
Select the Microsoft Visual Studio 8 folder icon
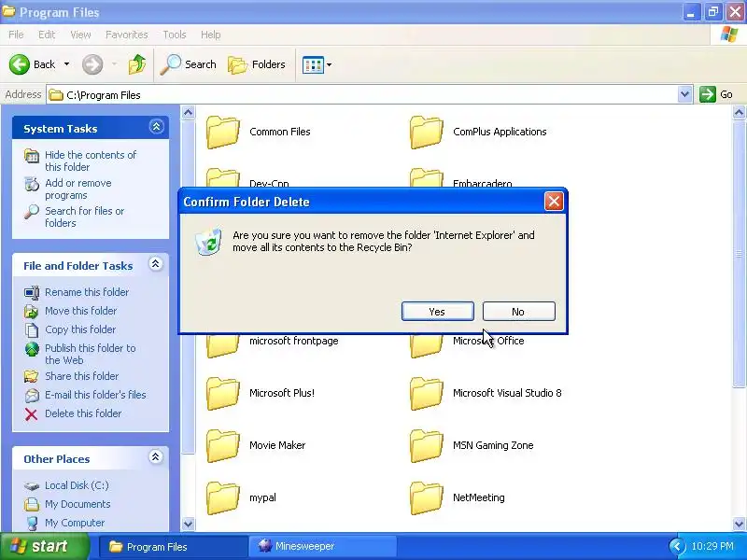pos(426,393)
